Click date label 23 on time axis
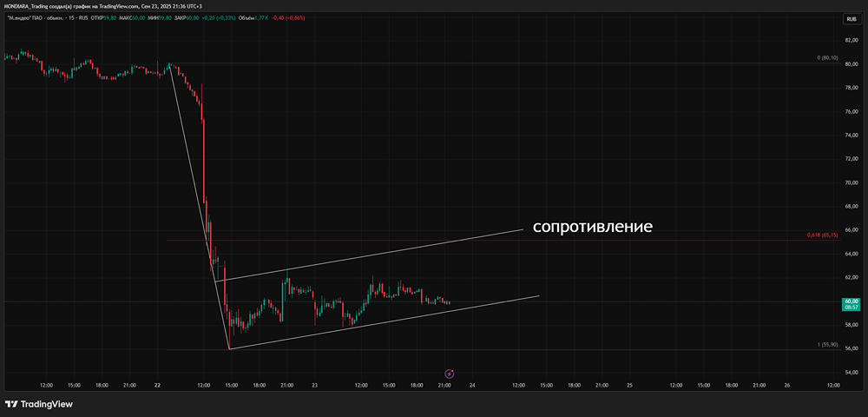This screenshot has height=417, width=868. pyautogui.click(x=314, y=385)
